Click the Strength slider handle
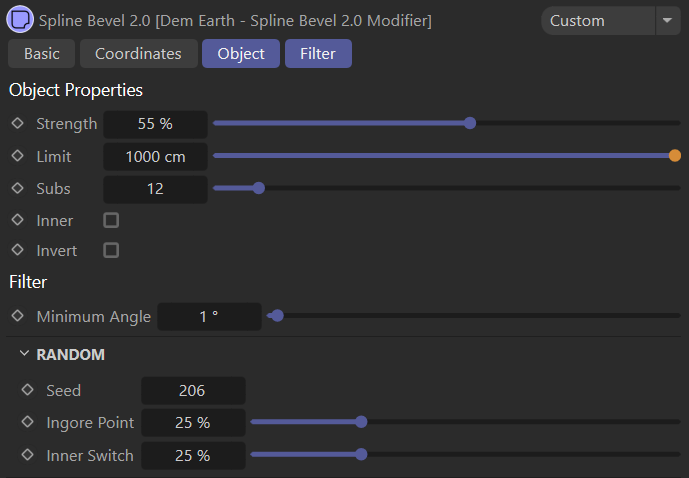Image resolution: width=689 pixels, height=478 pixels. 470,123
